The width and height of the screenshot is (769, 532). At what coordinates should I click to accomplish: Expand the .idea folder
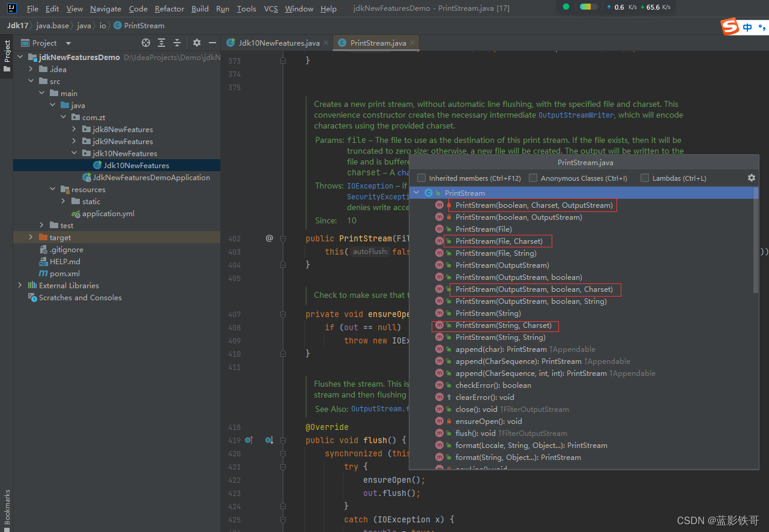31,69
